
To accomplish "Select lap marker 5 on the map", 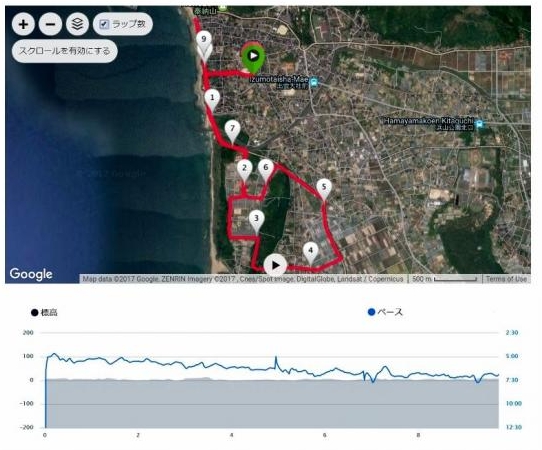I will click(x=324, y=189).
